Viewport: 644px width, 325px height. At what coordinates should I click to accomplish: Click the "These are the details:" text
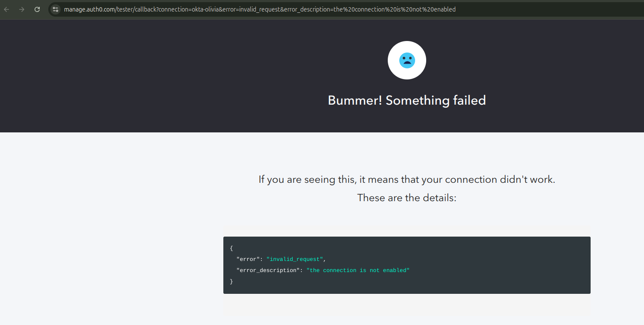pyautogui.click(x=407, y=198)
